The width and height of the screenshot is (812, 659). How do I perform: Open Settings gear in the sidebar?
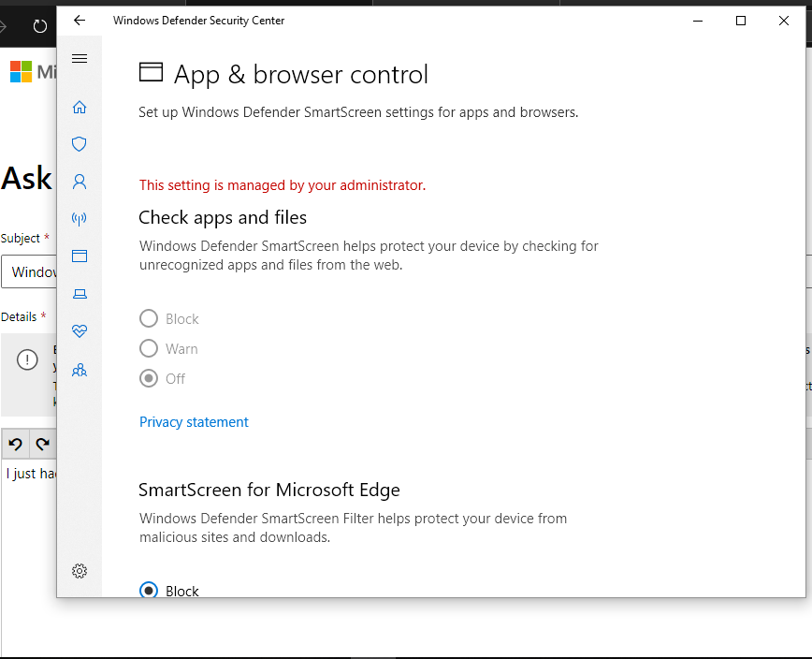[x=80, y=571]
